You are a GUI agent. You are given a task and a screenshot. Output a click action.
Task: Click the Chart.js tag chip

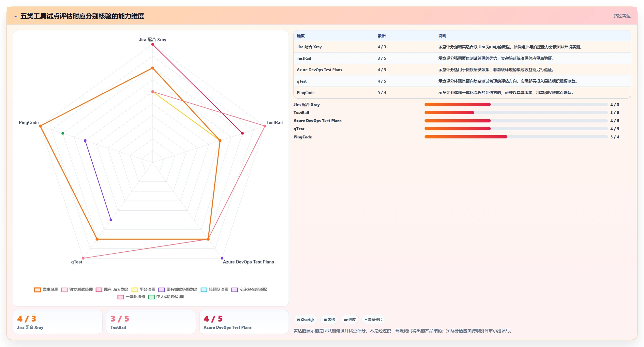(306, 320)
